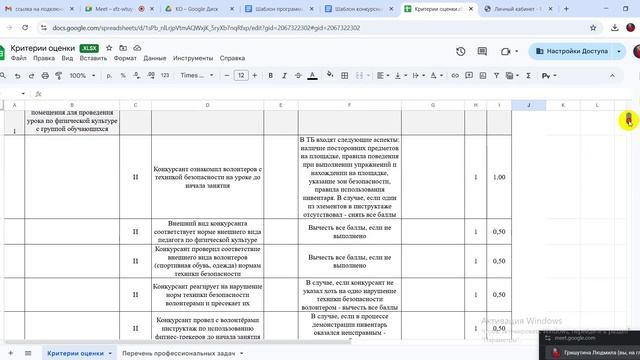Open the Times font family dropdown

coord(197,76)
